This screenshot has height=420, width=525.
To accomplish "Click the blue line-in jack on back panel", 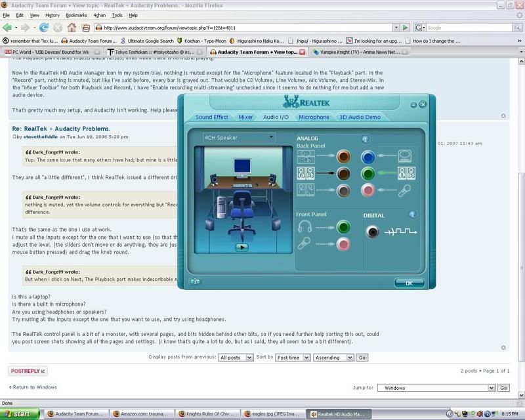I will coord(368,157).
